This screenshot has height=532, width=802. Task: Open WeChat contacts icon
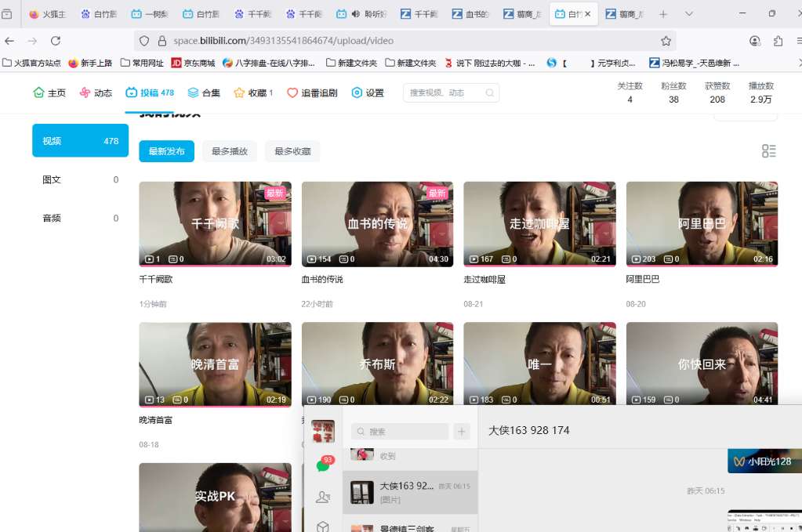323,497
